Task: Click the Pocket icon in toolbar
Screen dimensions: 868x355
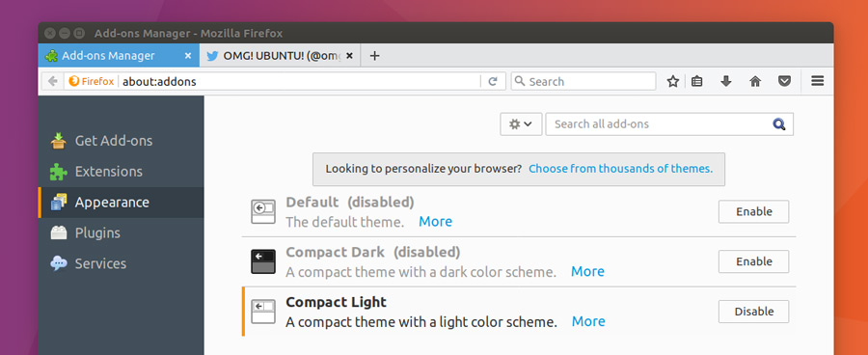Action: click(x=784, y=81)
